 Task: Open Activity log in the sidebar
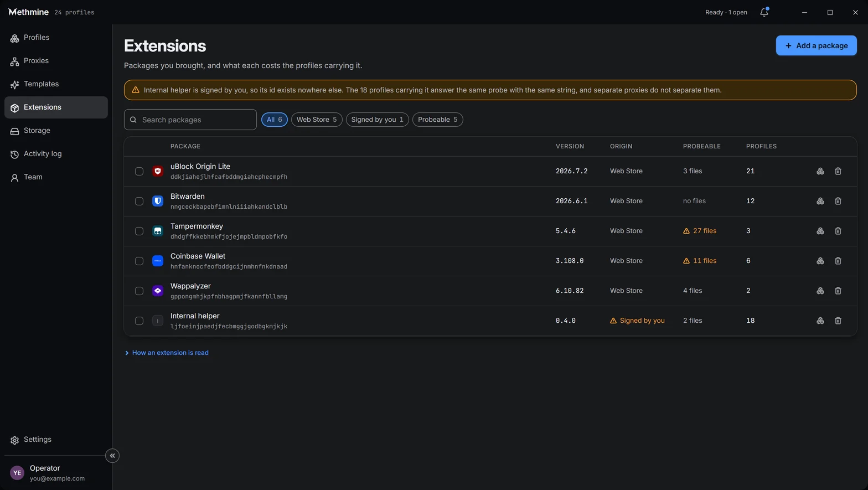point(56,154)
